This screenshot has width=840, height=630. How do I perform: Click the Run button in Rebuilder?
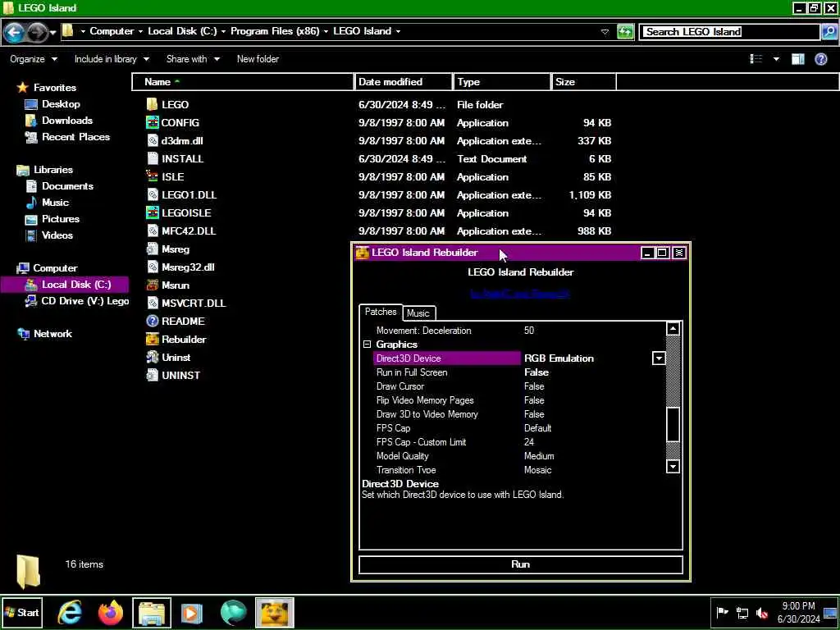pyautogui.click(x=521, y=564)
